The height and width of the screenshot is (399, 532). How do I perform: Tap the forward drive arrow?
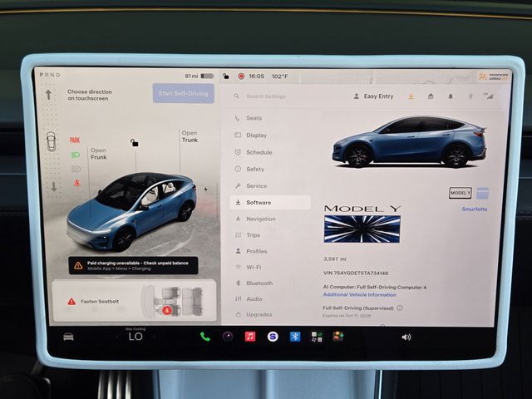click(48, 95)
